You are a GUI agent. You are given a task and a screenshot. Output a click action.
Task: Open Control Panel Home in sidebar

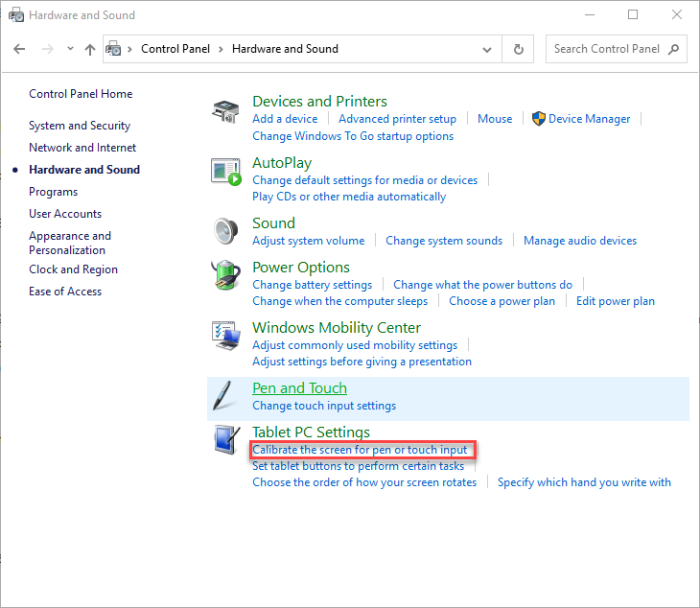tap(81, 94)
